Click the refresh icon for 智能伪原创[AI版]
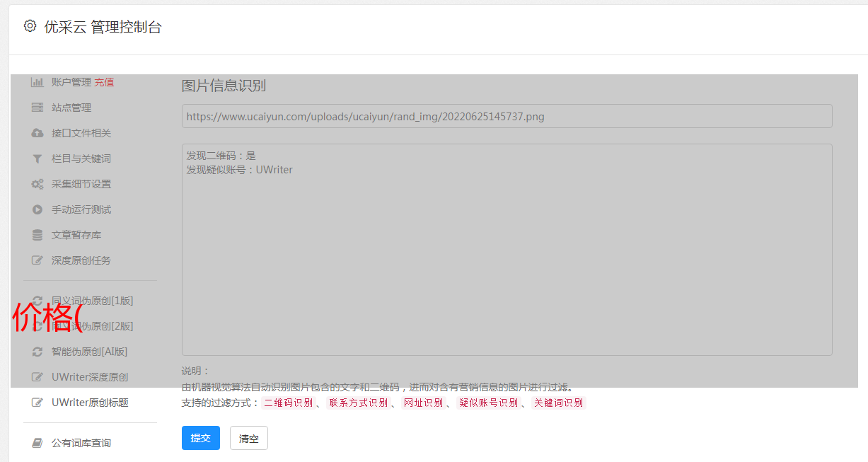The height and width of the screenshot is (462, 868). [37, 352]
